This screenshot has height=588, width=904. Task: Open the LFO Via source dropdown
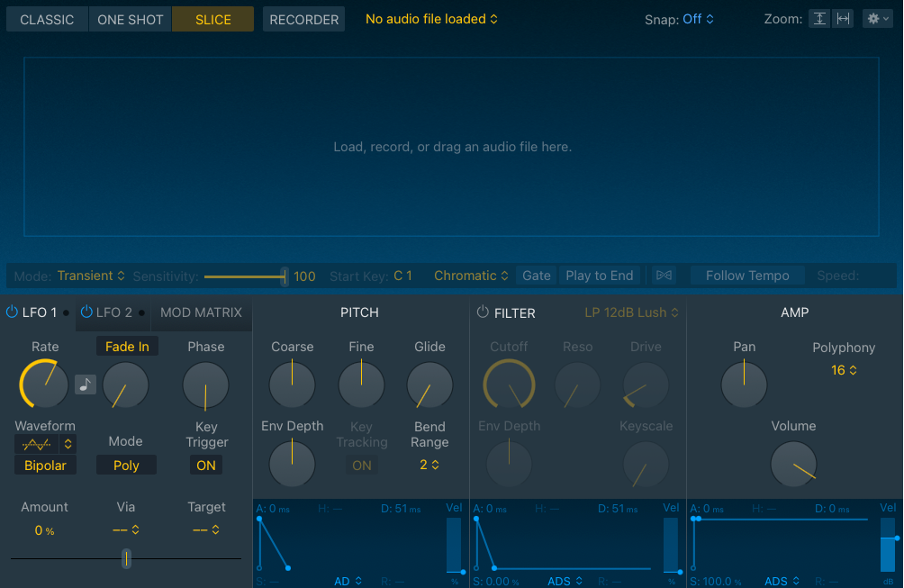(x=126, y=529)
